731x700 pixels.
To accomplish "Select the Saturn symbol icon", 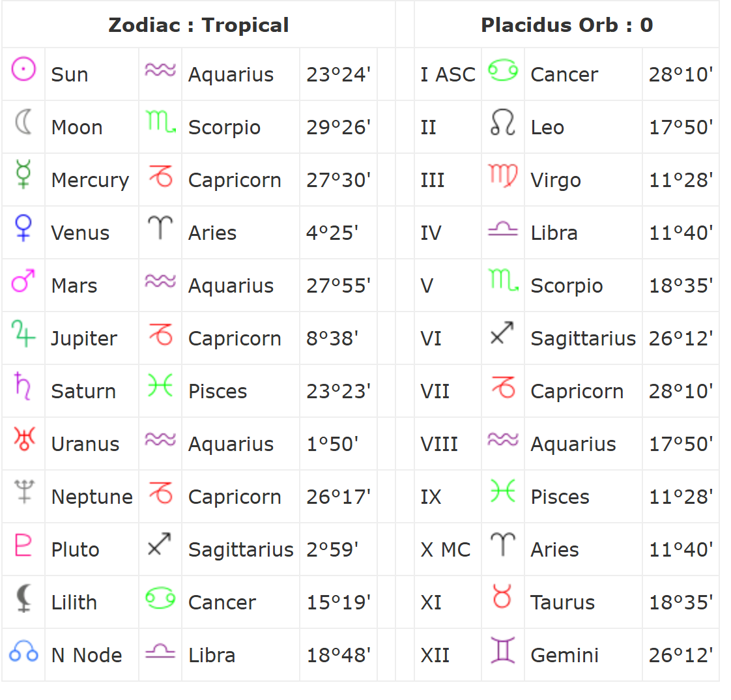I will (x=22, y=386).
